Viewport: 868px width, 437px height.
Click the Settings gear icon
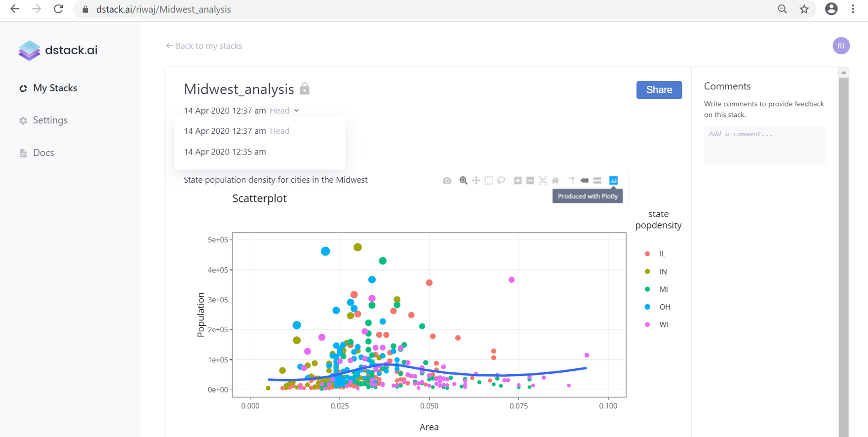pyautogui.click(x=23, y=120)
